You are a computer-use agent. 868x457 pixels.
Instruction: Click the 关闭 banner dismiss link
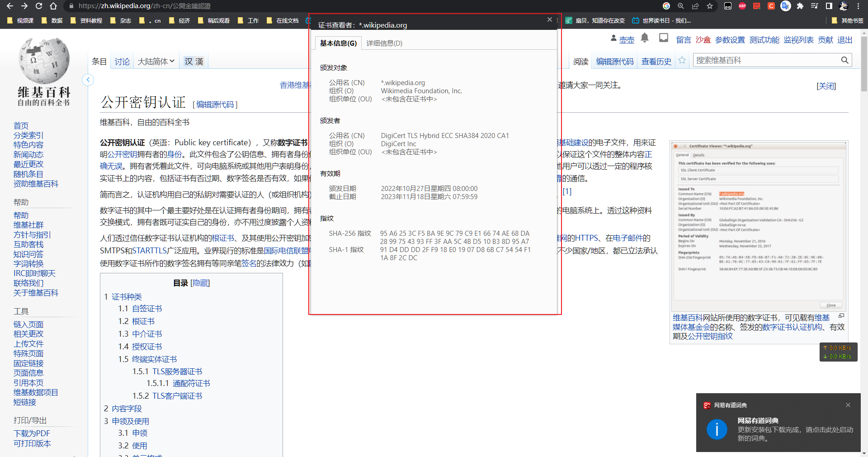(x=826, y=86)
